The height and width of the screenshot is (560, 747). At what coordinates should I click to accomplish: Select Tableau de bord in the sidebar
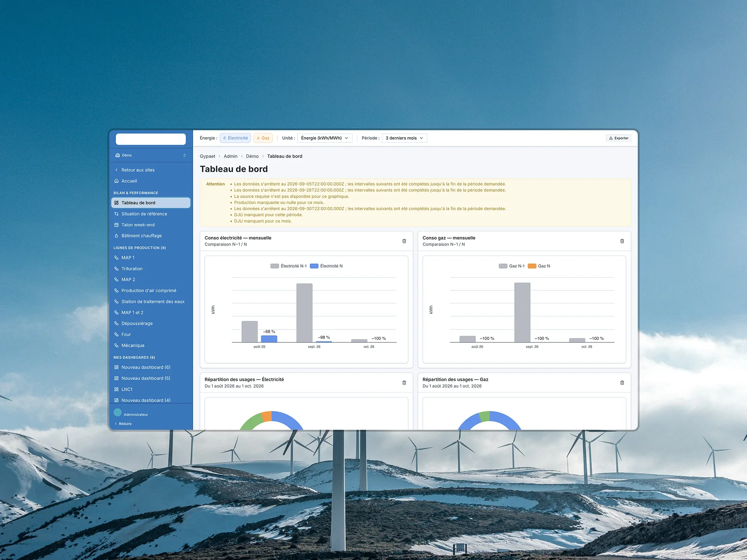coord(150,203)
